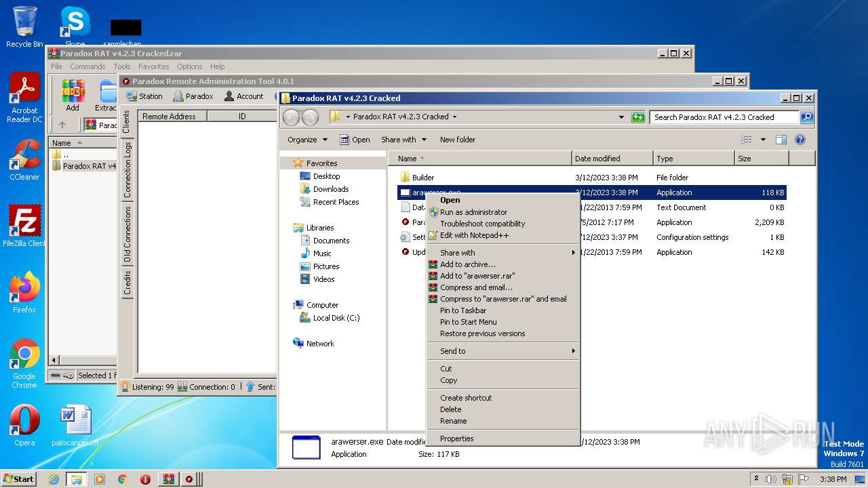This screenshot has width=868, height=488.
Task: Click the explorer Forward navigation button
Action: pos(310,117)
